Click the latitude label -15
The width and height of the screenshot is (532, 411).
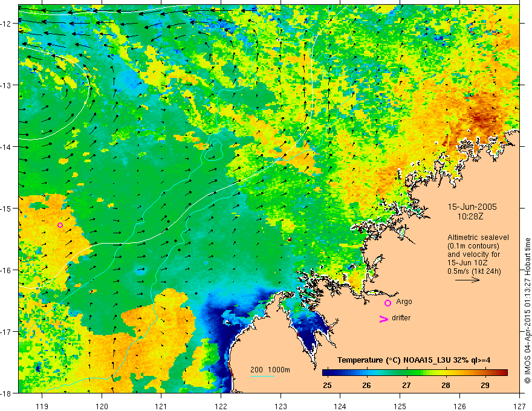(7, 208)
